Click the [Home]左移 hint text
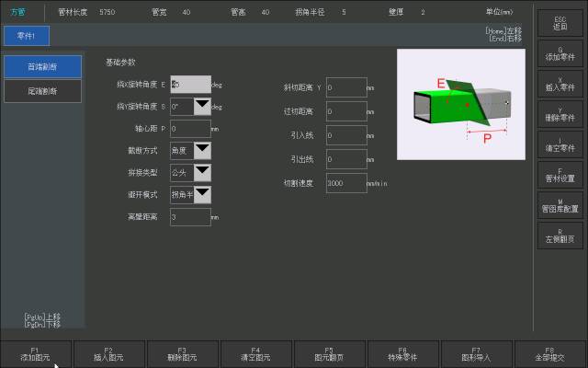Screen dimensions: 588x368 [503, 30]
